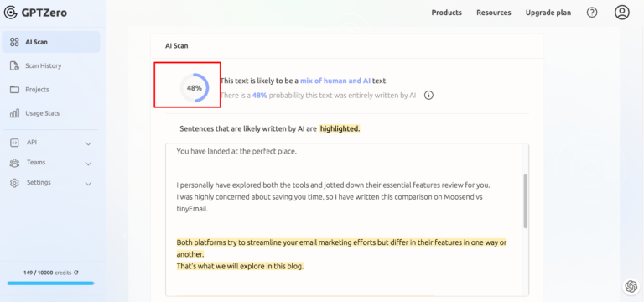Click the Upgrade plan link
Screen dimensions: 644x302
548,13
